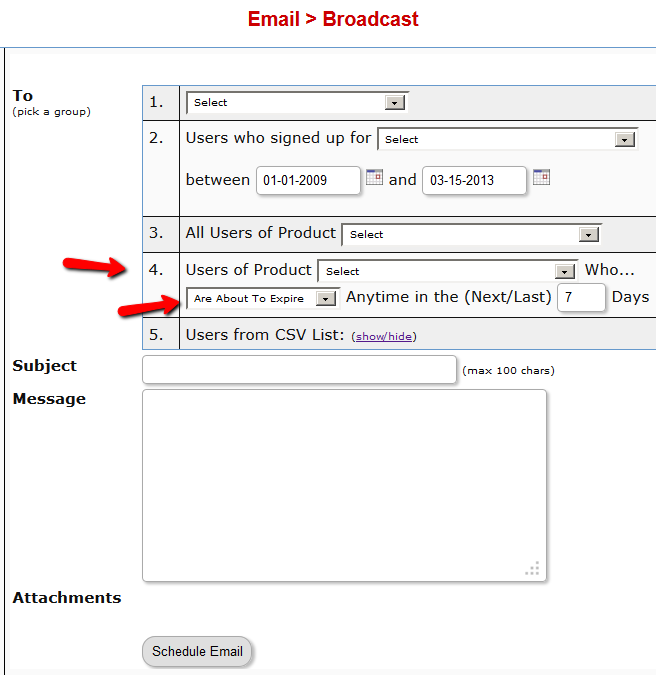Click the Message field label
Screen dimensions: 656x675
click(x=49, y=399)
